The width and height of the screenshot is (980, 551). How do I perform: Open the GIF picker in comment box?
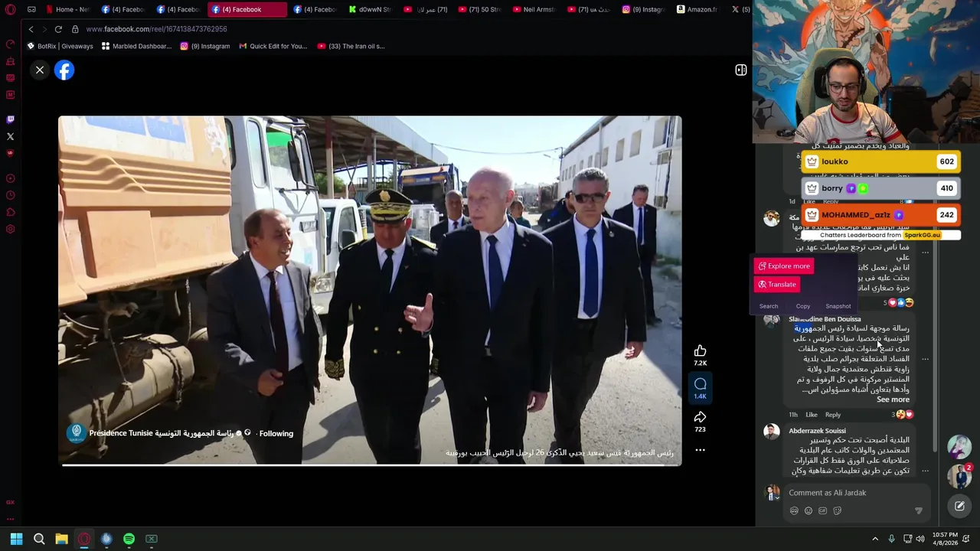(x=823, y=510)
